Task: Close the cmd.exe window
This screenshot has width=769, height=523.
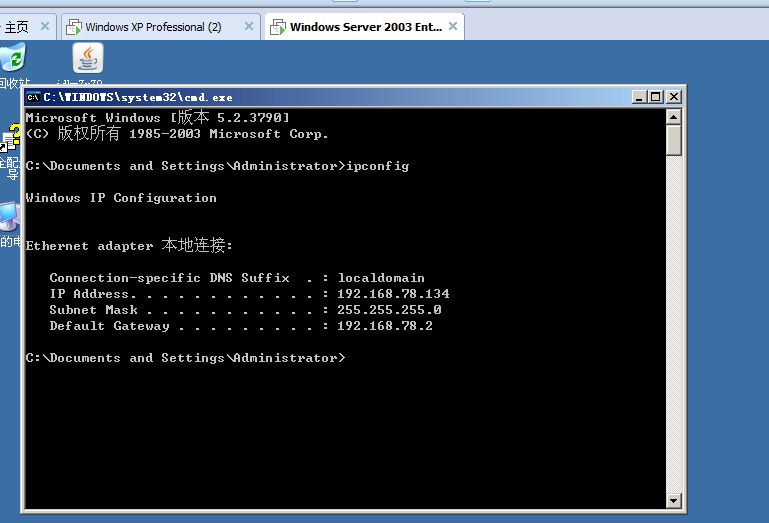Action: [x=673, y=97]
